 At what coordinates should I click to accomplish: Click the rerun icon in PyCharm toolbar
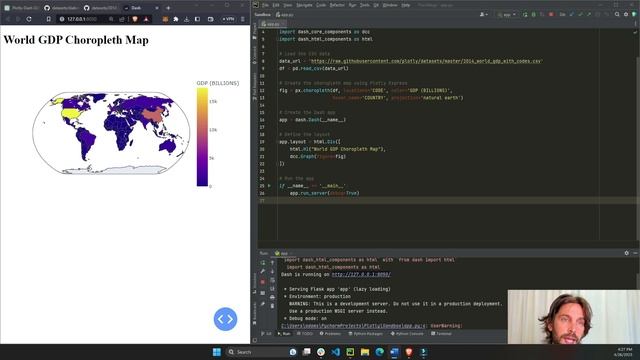point(525,14)
